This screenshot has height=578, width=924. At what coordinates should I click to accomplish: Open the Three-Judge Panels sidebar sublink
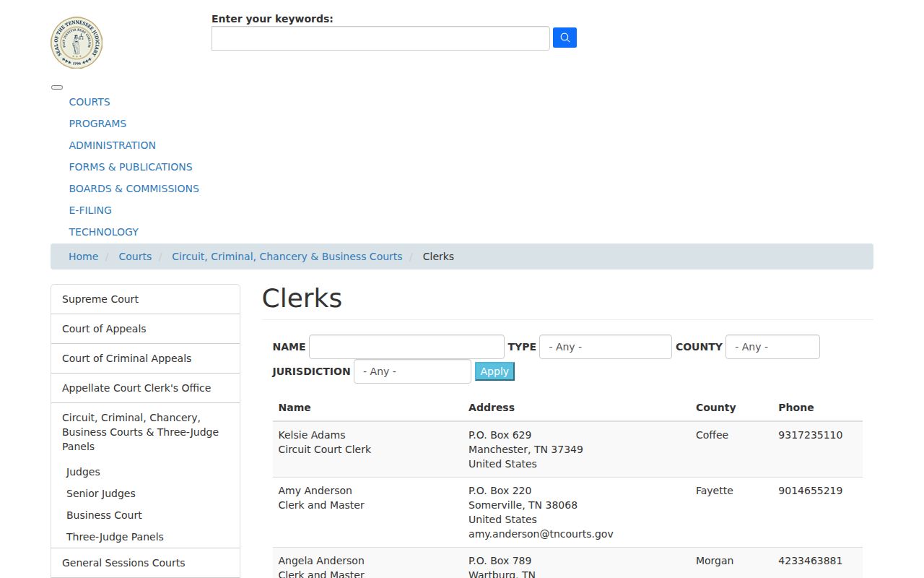coord(115,537)
